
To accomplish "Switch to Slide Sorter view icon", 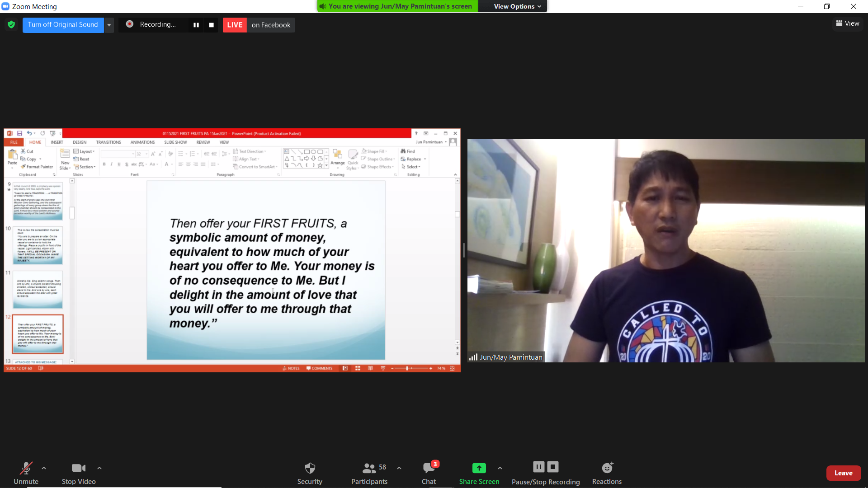I will (358, 368).
